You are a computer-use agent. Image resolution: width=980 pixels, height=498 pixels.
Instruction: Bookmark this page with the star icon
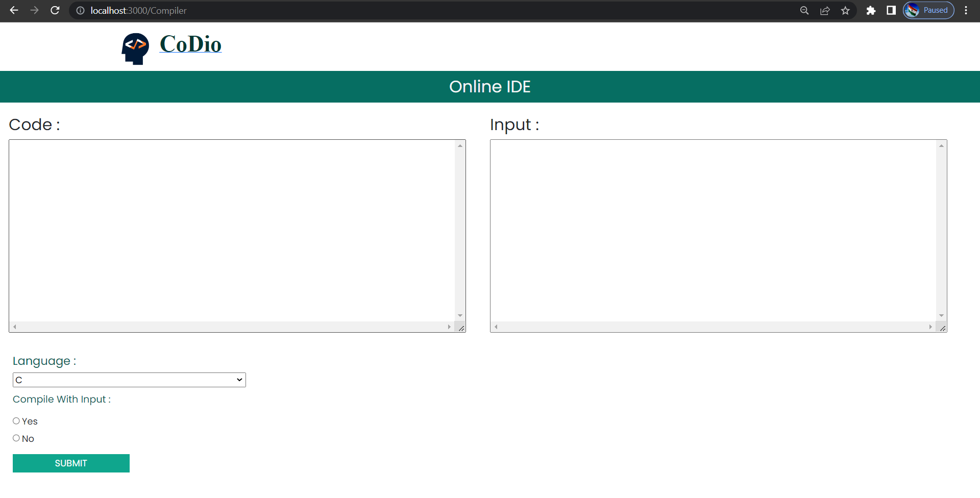[x=845, y=10]
